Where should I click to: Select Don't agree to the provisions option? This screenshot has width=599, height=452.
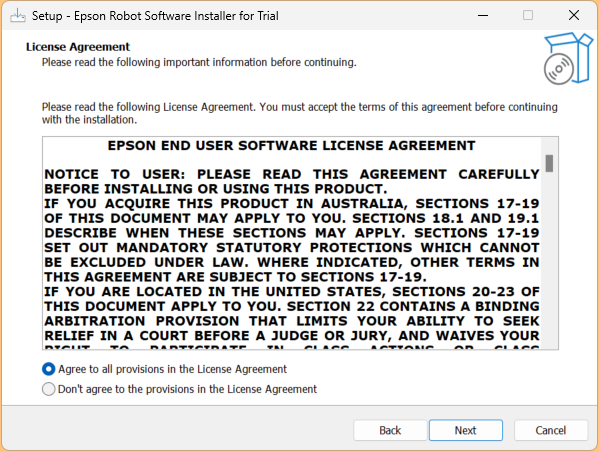(x=49, y=389)
